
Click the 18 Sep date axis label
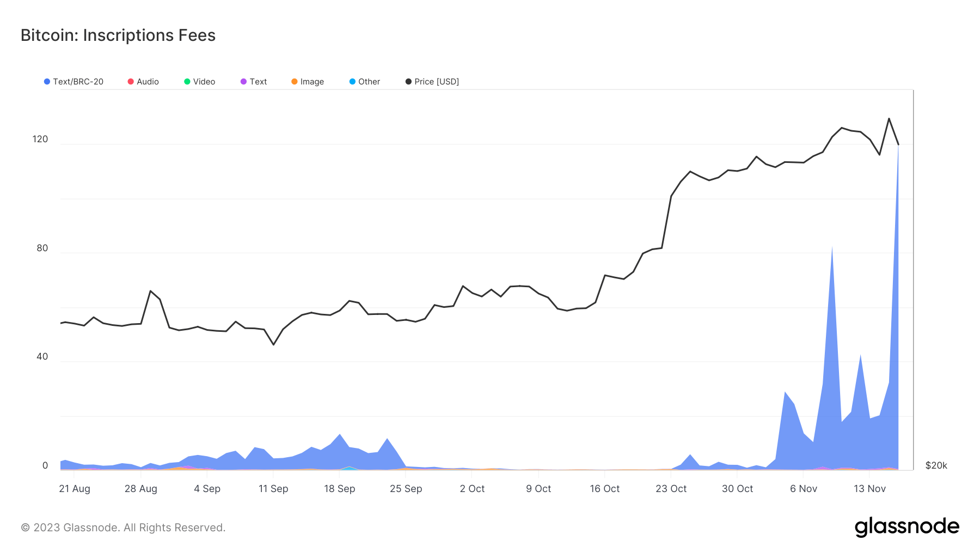[340, 489]
